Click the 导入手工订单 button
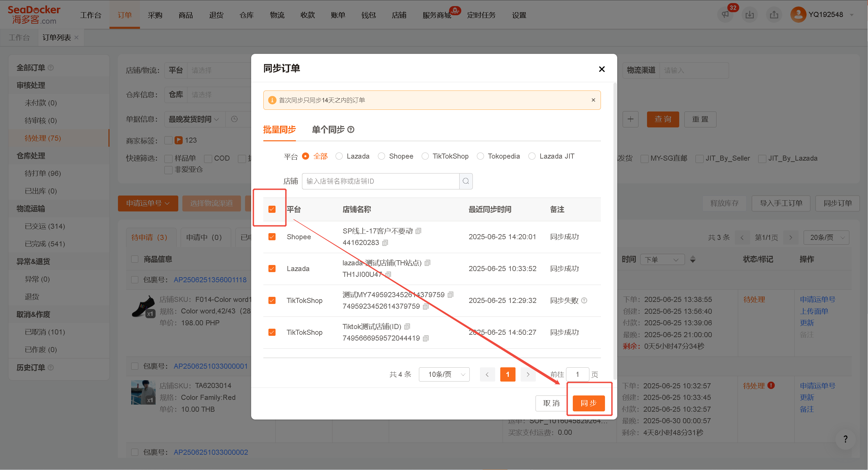This screenshot has width=868, height=470. click(x=781, y=203)
